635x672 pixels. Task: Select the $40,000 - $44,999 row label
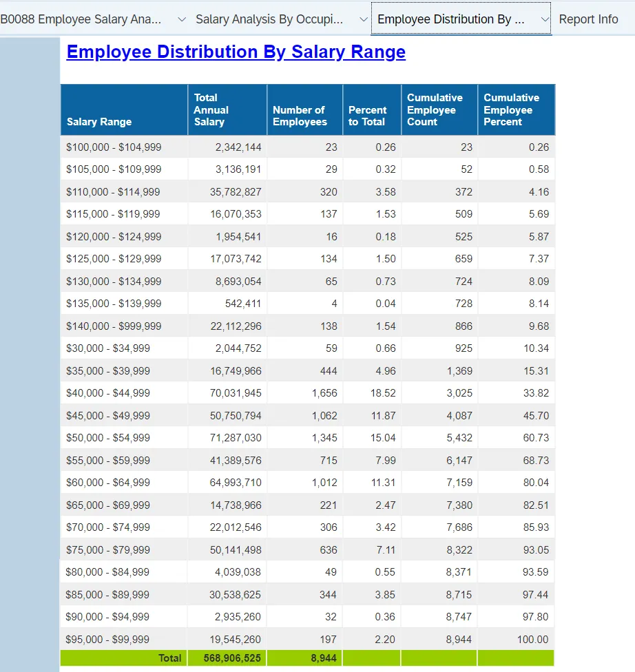click(108, 393)
